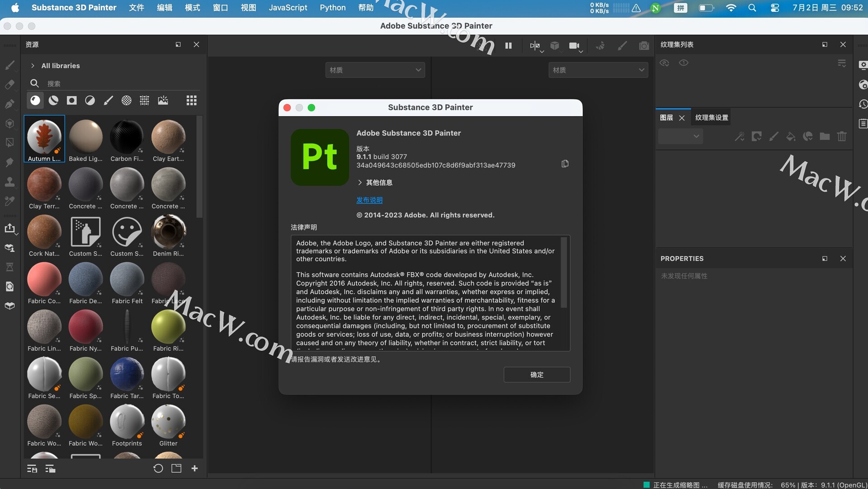Open the 发布说明 release notes link
868x489 pixels.
(369, 200)
